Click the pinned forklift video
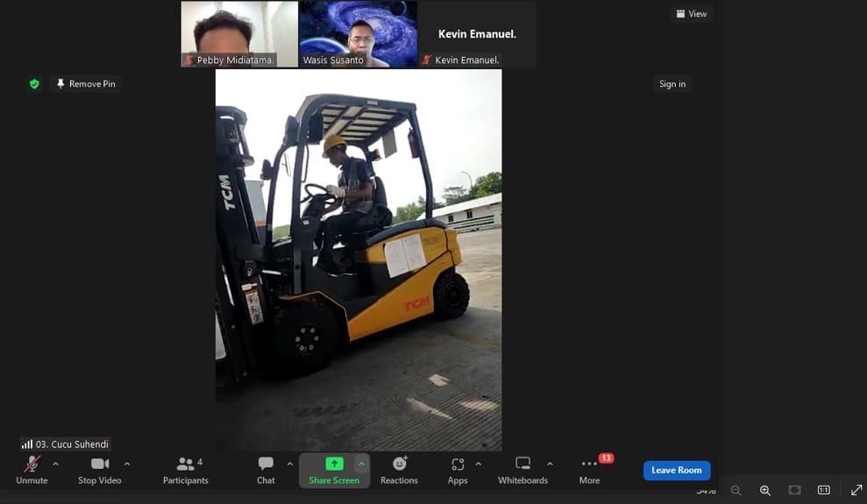The image size is (867, 504). (359, 259)
